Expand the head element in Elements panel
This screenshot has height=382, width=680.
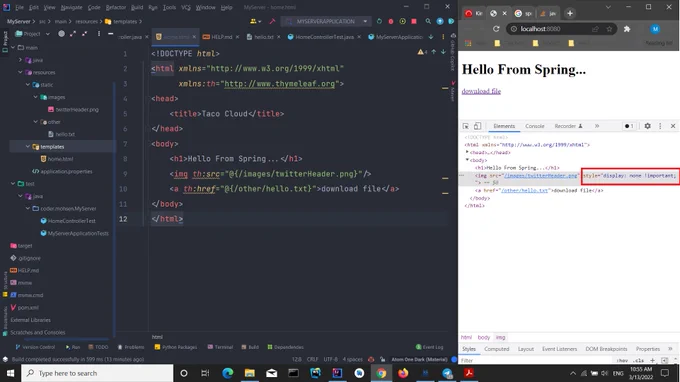tap(468, 152)
